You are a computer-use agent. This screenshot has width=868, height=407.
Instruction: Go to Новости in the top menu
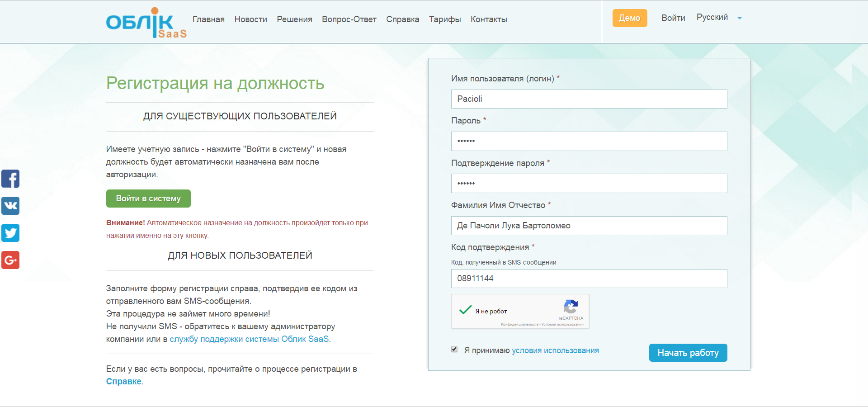click(x=250, y=19)
